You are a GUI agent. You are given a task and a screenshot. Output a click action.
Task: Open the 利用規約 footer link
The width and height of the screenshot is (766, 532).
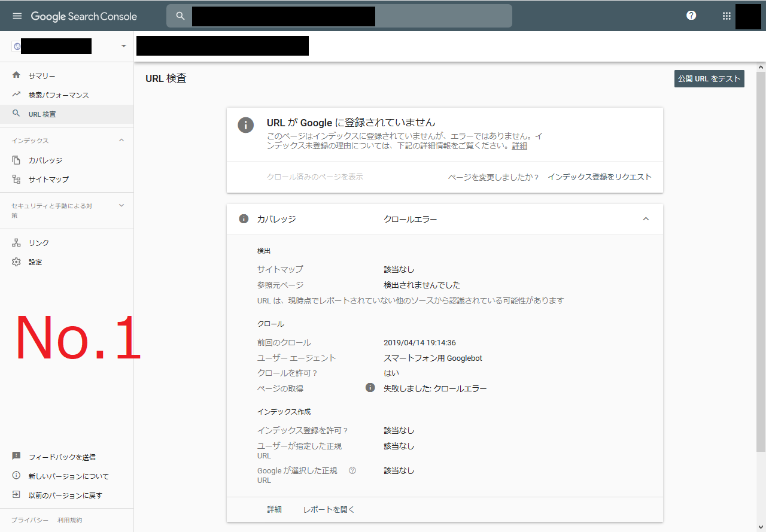click(x=70, y=520)
